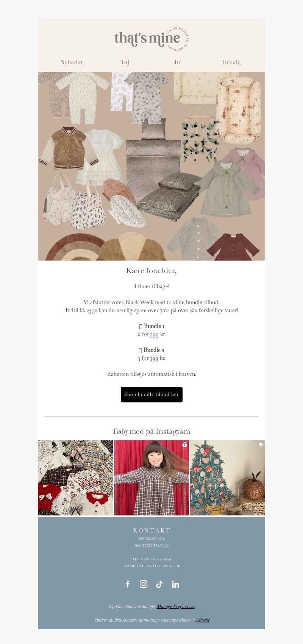Click the Afmeld unsubscribe link

click(203, 620)
